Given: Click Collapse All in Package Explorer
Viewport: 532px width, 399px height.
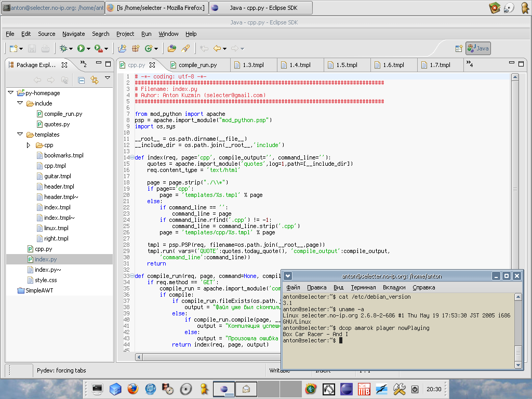Looking at the screenshot, I should (x=82, y=80).
